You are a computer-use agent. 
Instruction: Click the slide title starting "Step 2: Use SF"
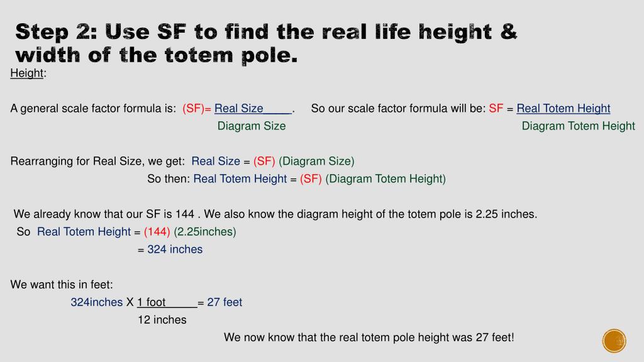266,43
